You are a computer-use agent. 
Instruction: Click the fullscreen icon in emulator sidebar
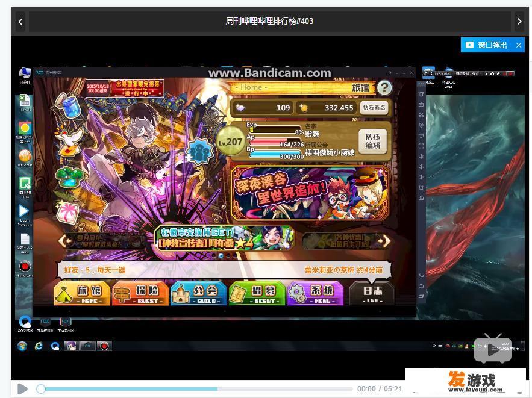click(421, 146)
